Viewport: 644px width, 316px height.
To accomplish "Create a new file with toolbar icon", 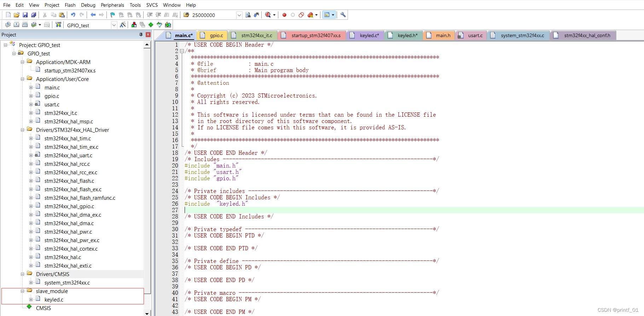I will click(8, 15).
